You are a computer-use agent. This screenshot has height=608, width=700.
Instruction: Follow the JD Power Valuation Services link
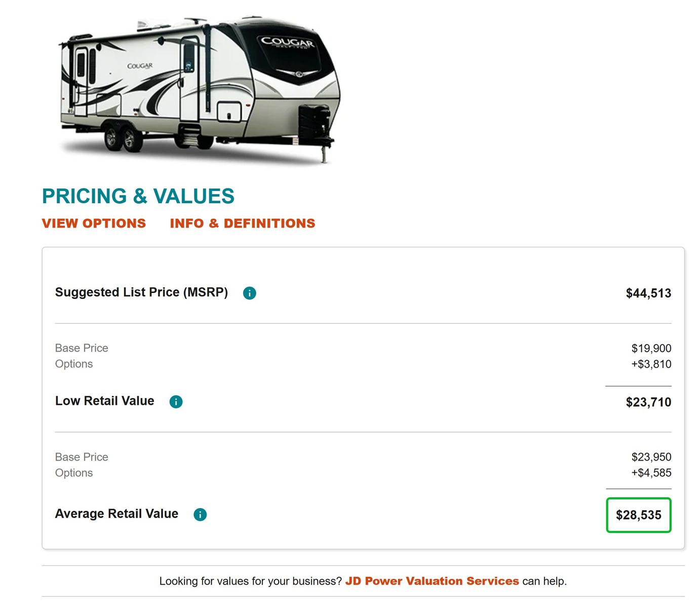click(432, 581)
